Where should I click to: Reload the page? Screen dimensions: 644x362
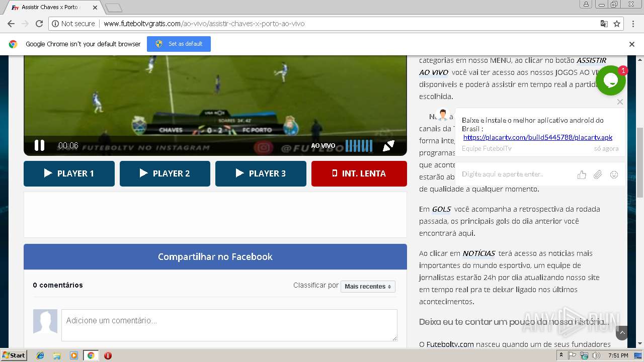[39, 24]
